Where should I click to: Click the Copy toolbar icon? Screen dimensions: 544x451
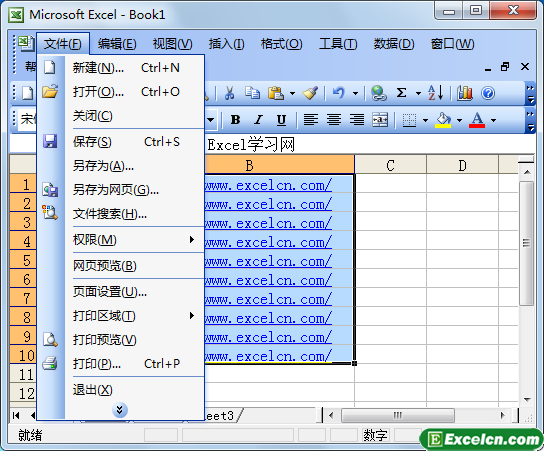pos(252,93)
